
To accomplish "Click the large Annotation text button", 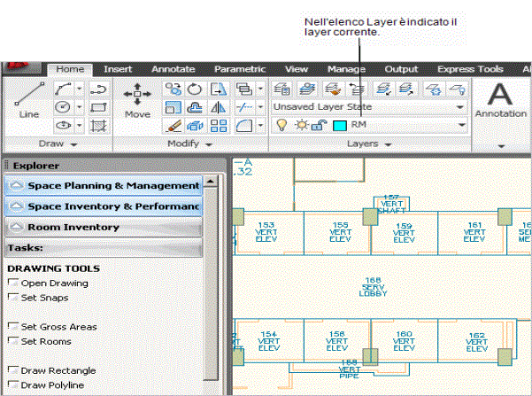I will [500, 100].
